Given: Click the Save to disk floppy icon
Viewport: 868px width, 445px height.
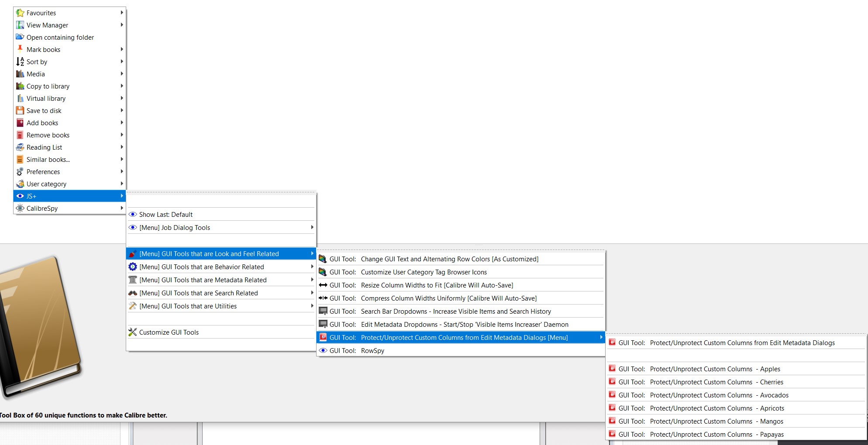Looking at the screenshot, I should pos(20,111).
